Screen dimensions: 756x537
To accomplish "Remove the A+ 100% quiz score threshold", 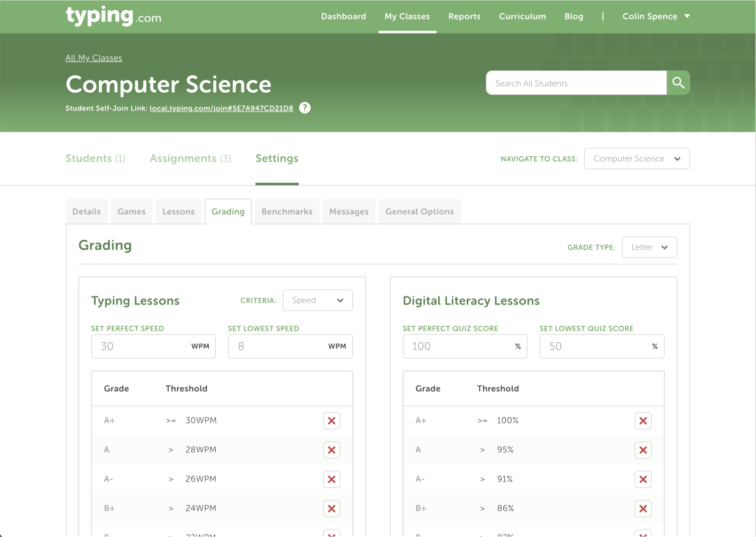I will [x=643, y=420].
